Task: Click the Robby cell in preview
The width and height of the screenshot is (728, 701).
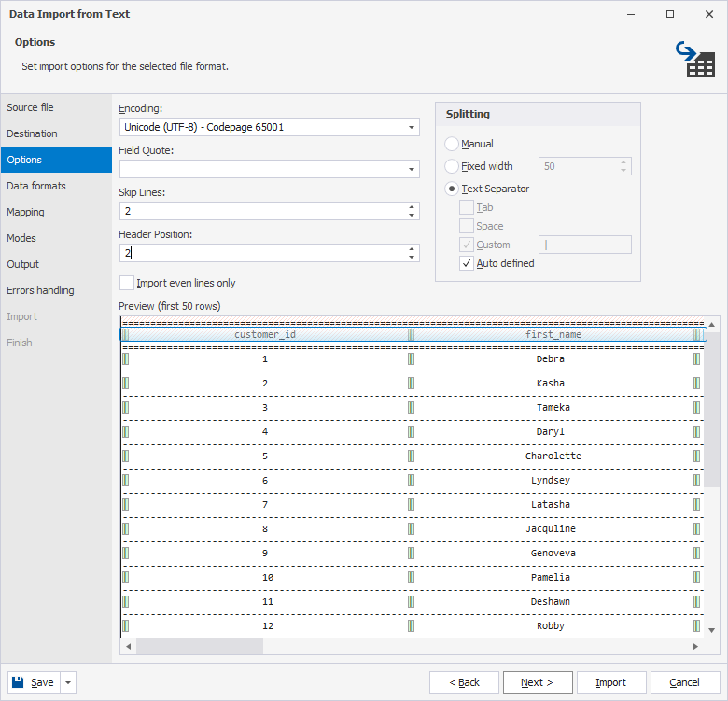Action: 550,625
